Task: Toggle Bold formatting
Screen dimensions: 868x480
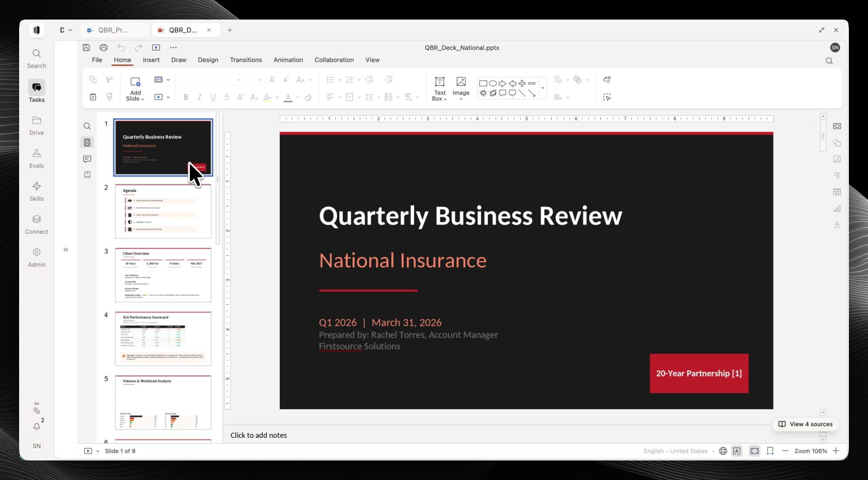Action: tap(186, 97)
